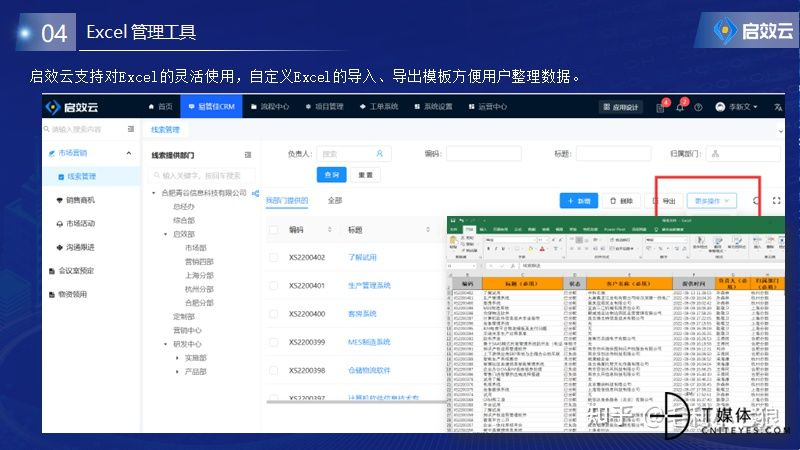Sort by the 编码 column arrows
The image size is (800, 450).
[330, 230]
